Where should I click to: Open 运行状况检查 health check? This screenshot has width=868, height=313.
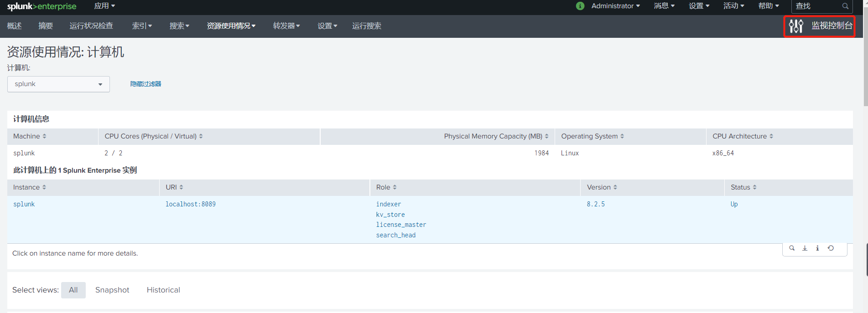pos(91,26)
